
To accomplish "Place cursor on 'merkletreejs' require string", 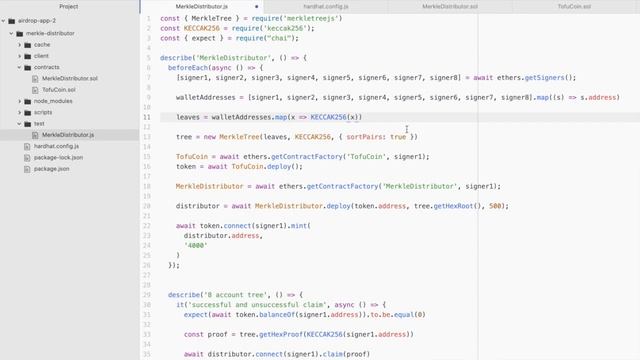I will click(311, 18).
